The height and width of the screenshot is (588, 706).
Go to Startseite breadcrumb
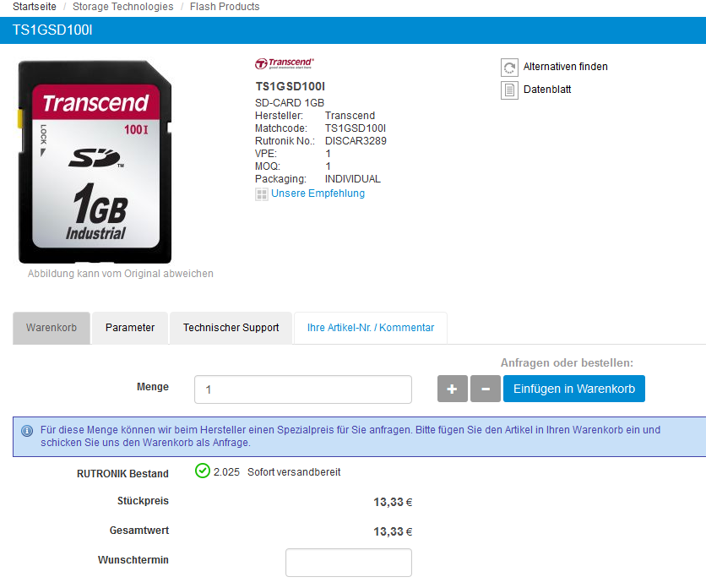point(35,7)
